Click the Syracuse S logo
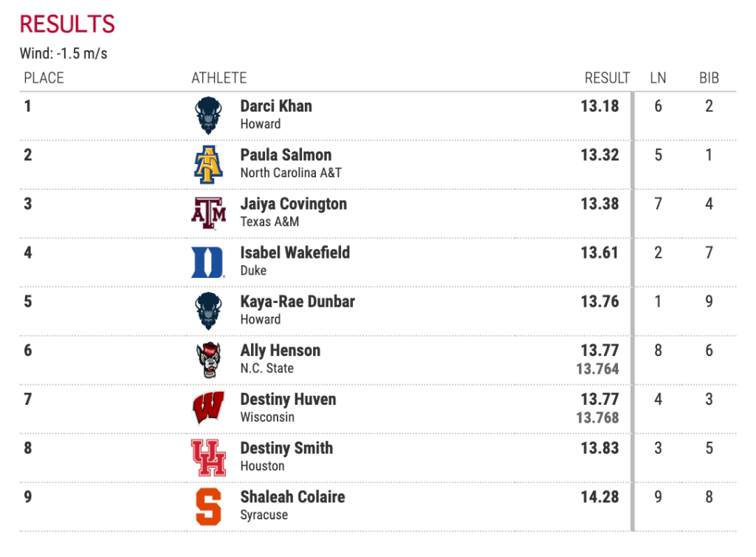This screenshot has height=557, width=756. 208,507
